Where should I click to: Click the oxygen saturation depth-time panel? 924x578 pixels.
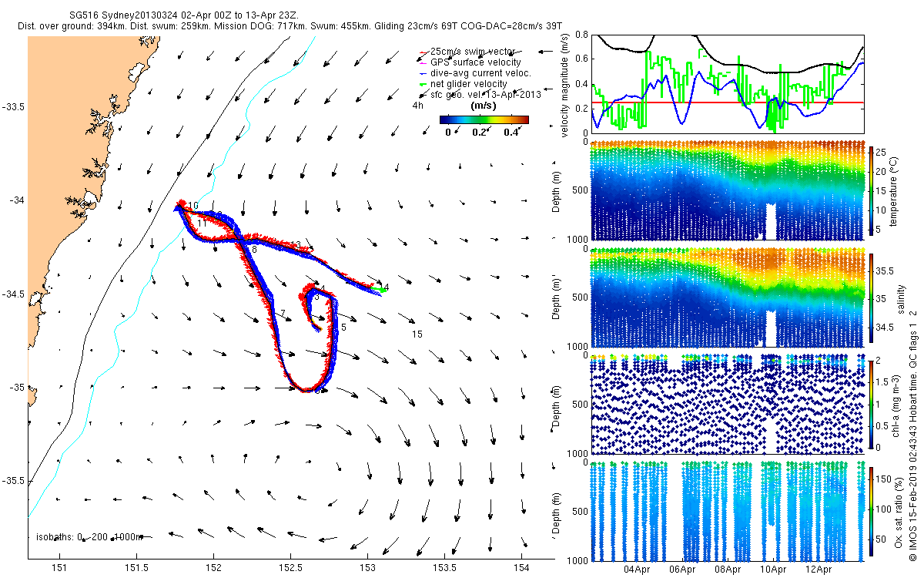(727, 512)
